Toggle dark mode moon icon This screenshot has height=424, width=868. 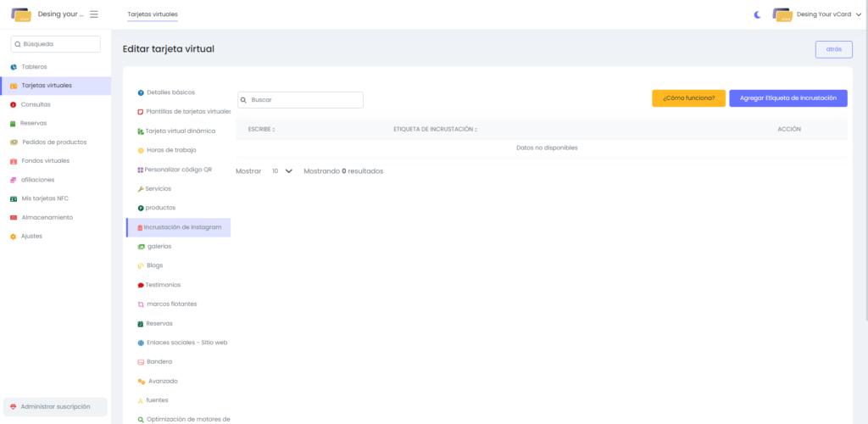coord(758,14)
